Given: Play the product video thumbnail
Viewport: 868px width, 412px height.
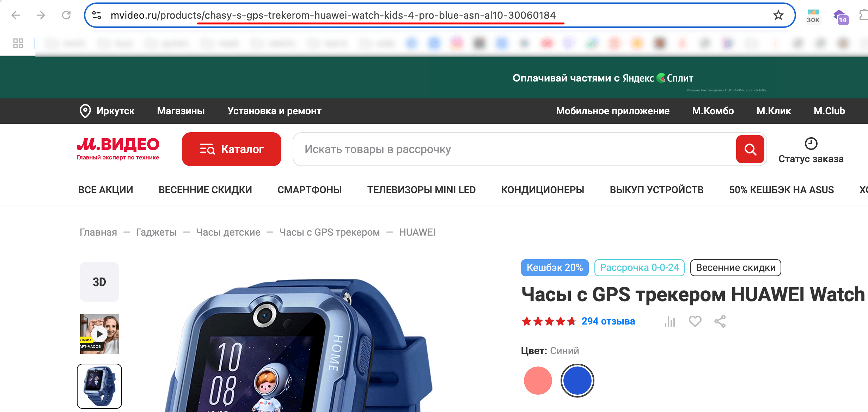Looking at the screenshot, I should pos(99,334).
